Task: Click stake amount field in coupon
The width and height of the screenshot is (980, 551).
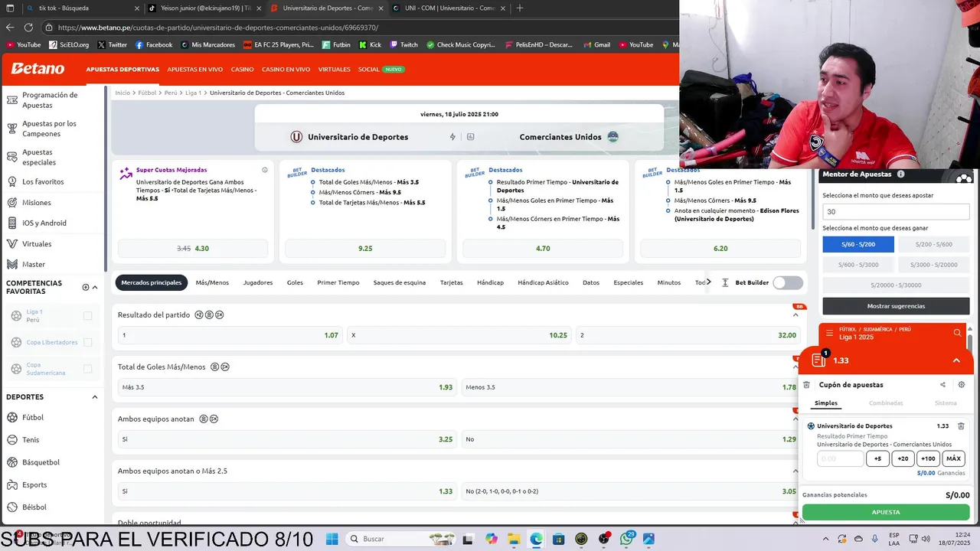Action: (x=841, y=458)
